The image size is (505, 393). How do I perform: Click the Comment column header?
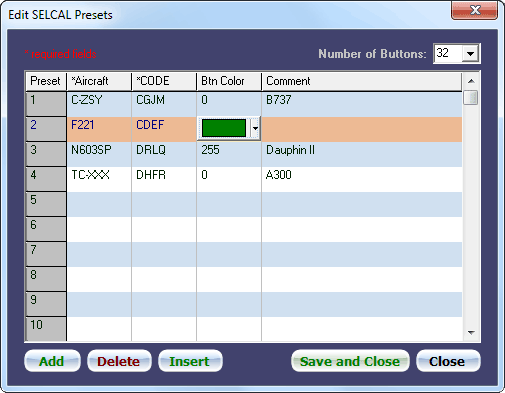362,81
